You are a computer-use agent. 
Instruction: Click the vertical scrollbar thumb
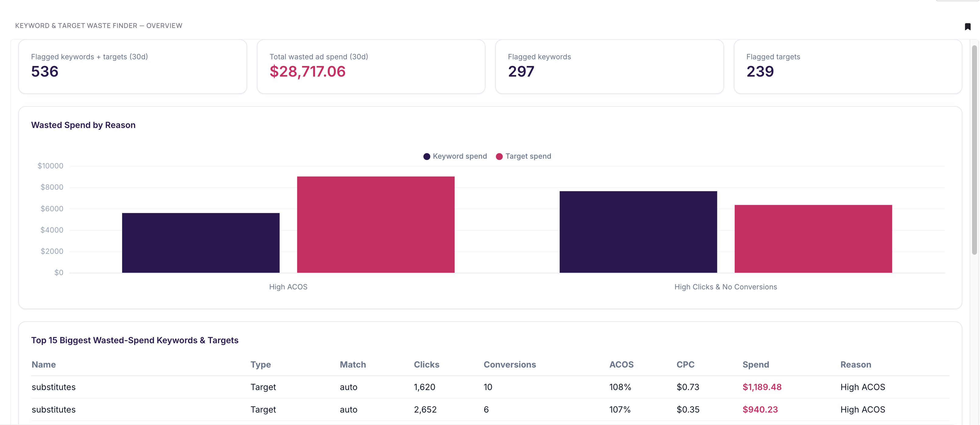click(x=974, y=150)
